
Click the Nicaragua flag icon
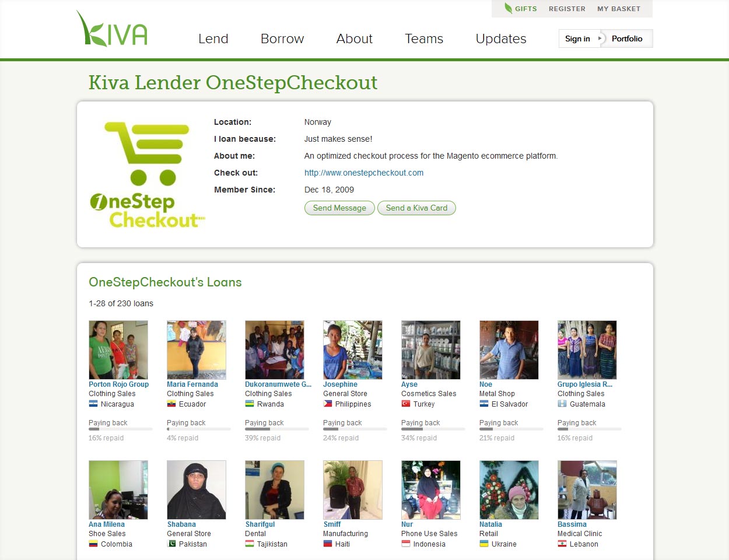pos(93,404)
